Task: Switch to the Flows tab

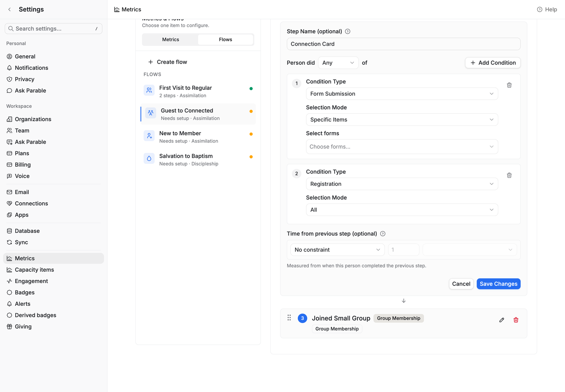Action: [x=226, y=40]
